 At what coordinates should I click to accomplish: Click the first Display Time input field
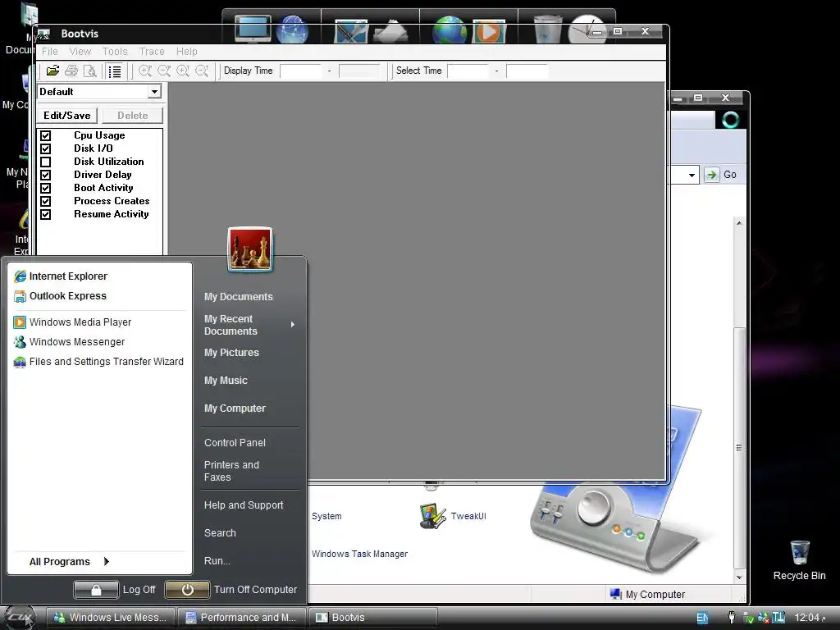coord(300,71)
